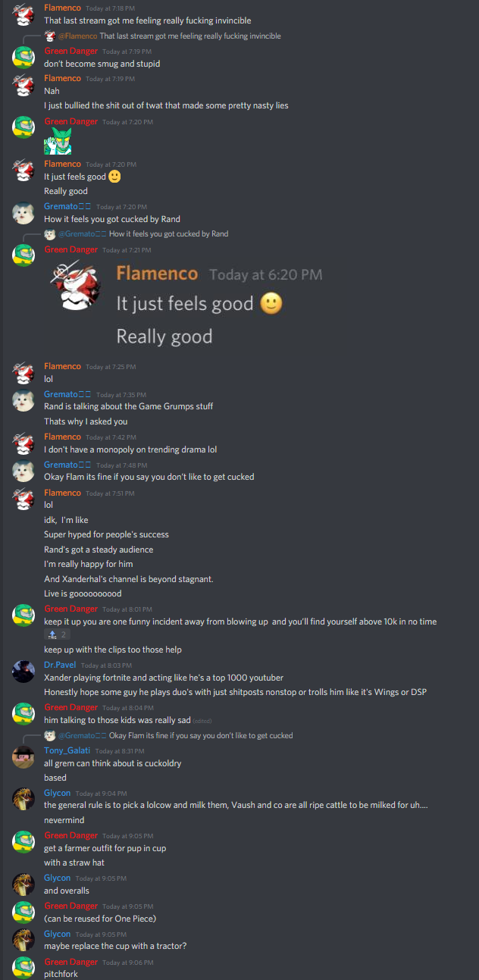479x980 pixels.
Task: Click Gremato's cat avatar at 7:20 PM
Action: pyautogui.click(x=23, y=213)
